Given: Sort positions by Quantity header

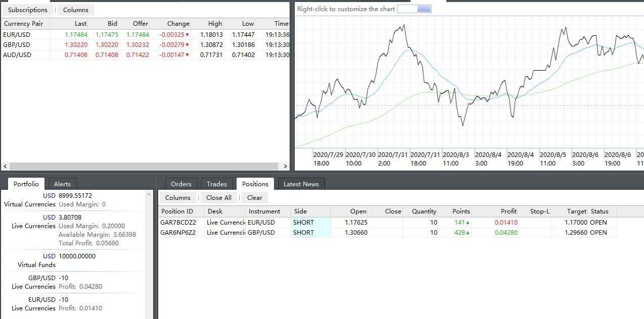Looking at the screenshot, I should pos(421,211).
